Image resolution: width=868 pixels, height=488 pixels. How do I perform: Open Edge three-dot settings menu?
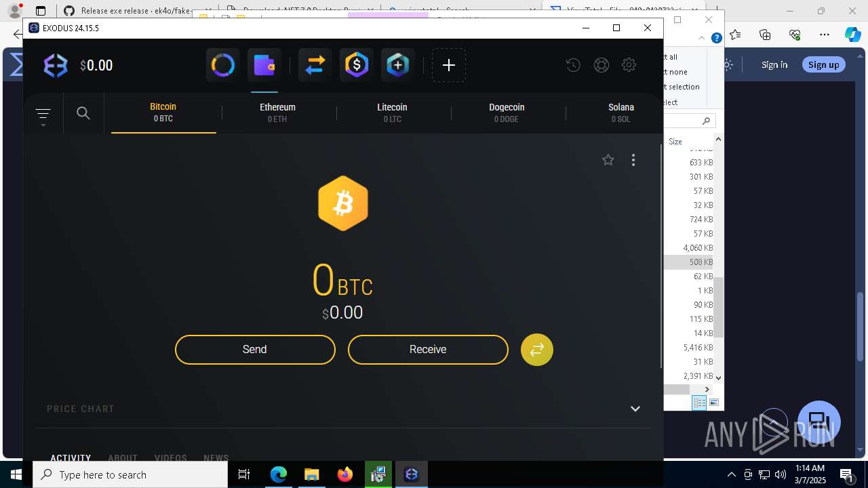[x=825, y=35]
